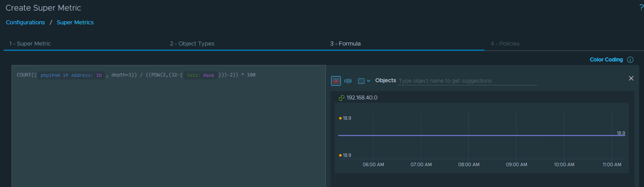Go to Configurations breadcrumb

pyautogui.click(x=25, y=22)
